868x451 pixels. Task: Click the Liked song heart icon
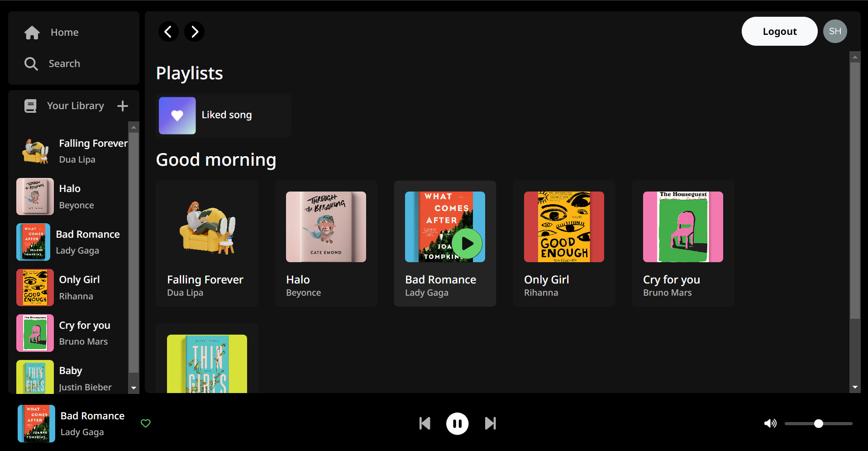point(177,115)
